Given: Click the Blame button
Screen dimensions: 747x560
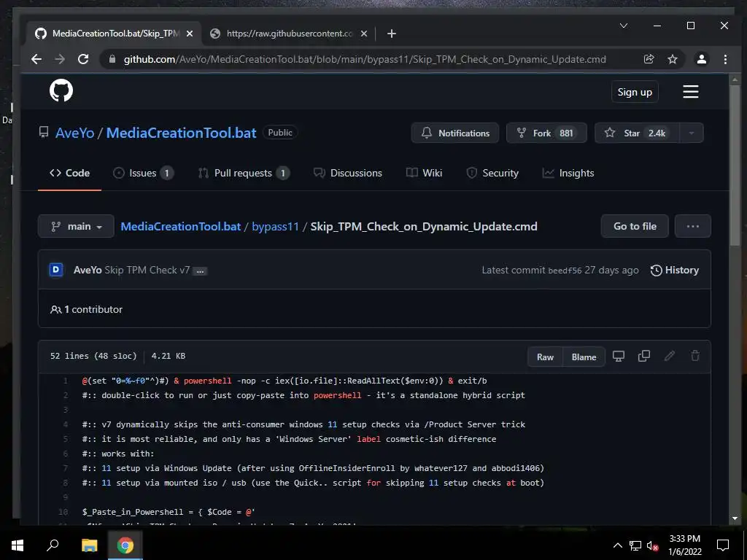Looking at the screenshot, I should [584, 357].
